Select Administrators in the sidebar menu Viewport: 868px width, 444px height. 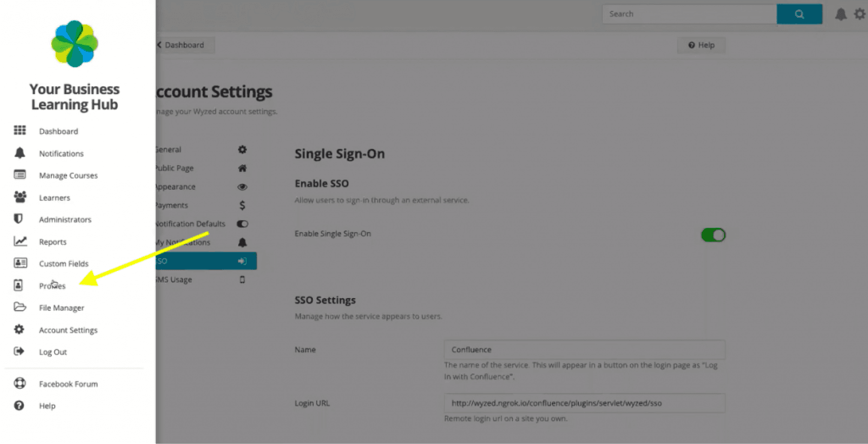point(65,219)
